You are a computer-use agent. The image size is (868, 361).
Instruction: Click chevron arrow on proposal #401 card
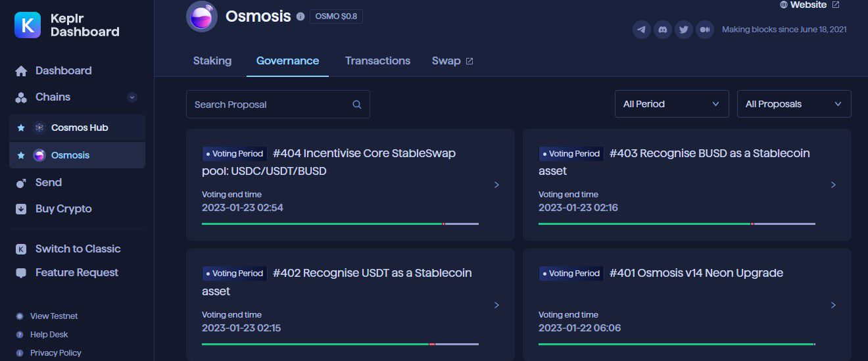pyautogui.click(x=833, y=305)
